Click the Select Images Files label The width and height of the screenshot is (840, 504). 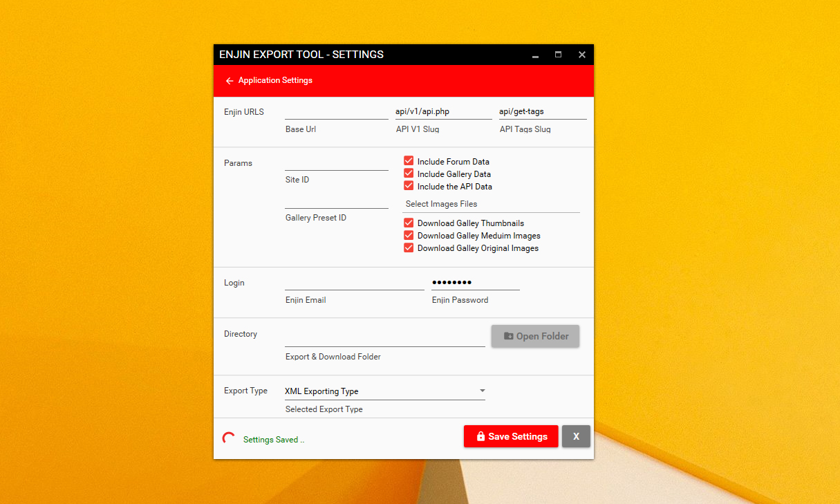pos(441,204)
